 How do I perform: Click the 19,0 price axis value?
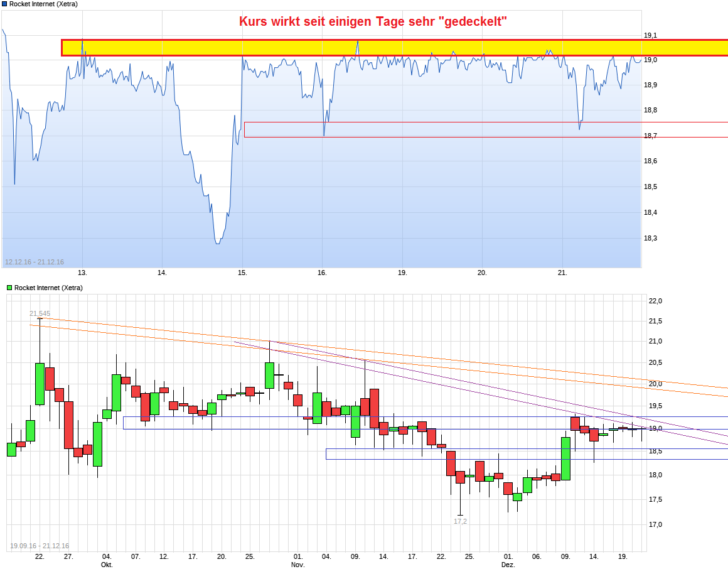coord(656,426)
